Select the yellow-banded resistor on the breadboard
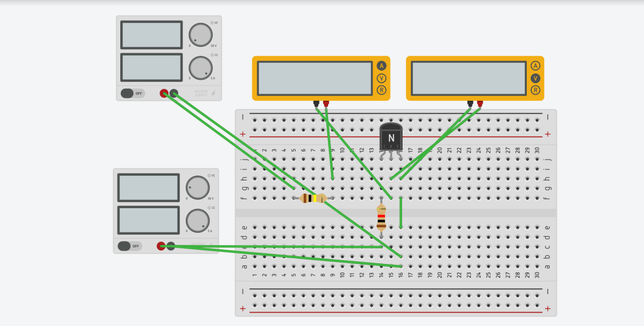The width and height of the screenshot is (644, 326). point(314,198)
